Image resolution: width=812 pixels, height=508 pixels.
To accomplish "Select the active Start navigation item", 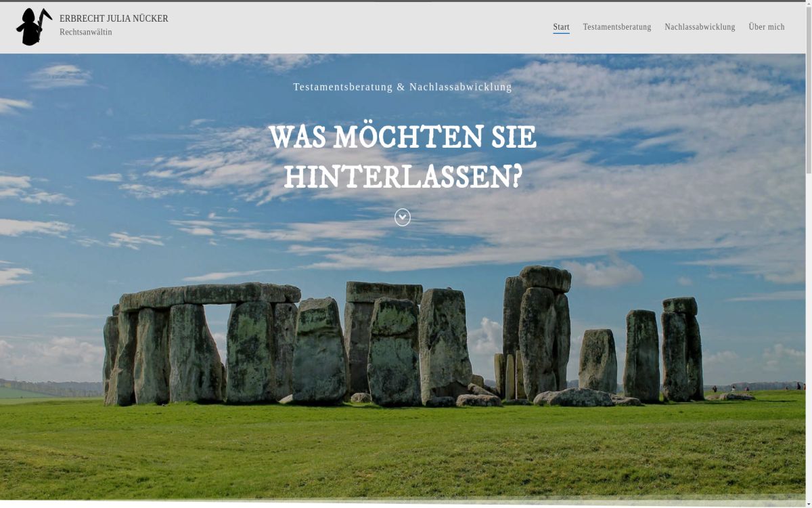I will (x=561, y=26).
